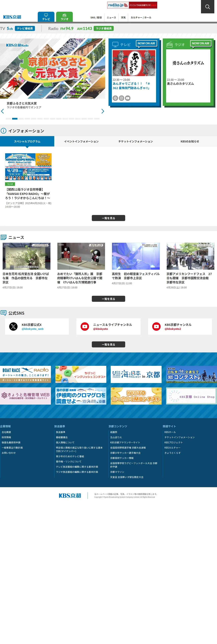The width and height of the screenshot is (217, 644).
Task: Open きょうと危機管理WEB banner
Action: [25, 396]
